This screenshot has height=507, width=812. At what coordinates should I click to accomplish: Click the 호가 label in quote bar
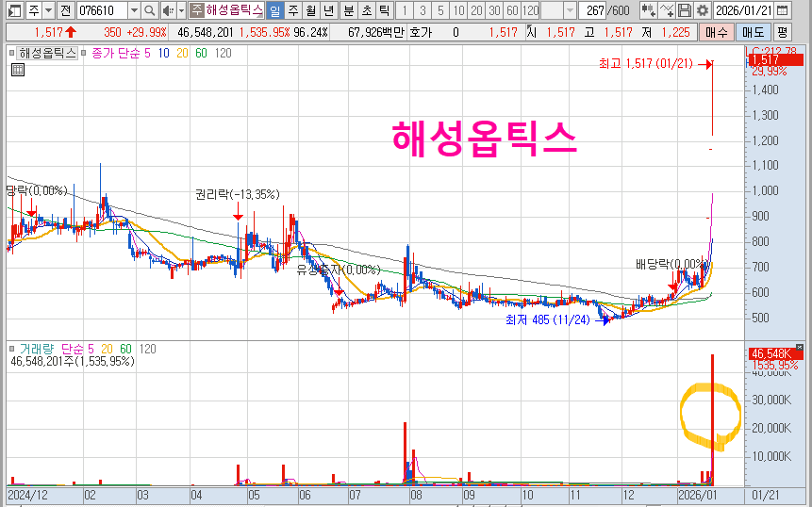(x=421, y=33)
